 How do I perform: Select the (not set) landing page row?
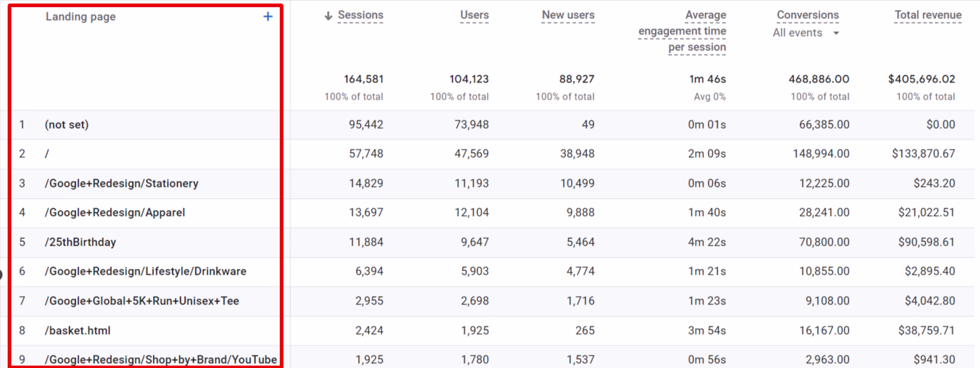coord(67,124)
